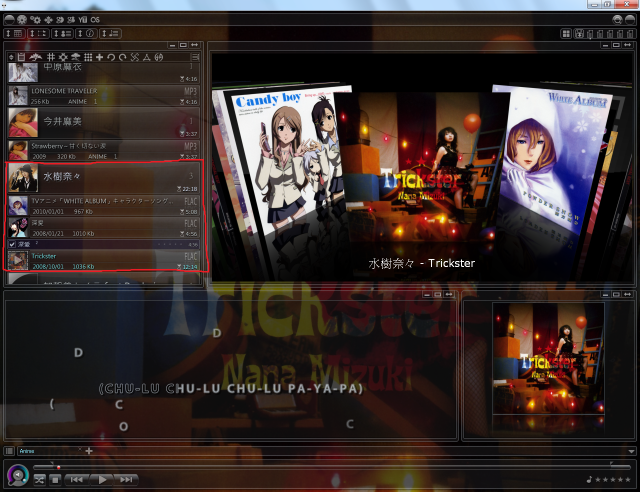Maximize the playlist panel
Viewport: 640px width, 492px height.
coord(183,45)
